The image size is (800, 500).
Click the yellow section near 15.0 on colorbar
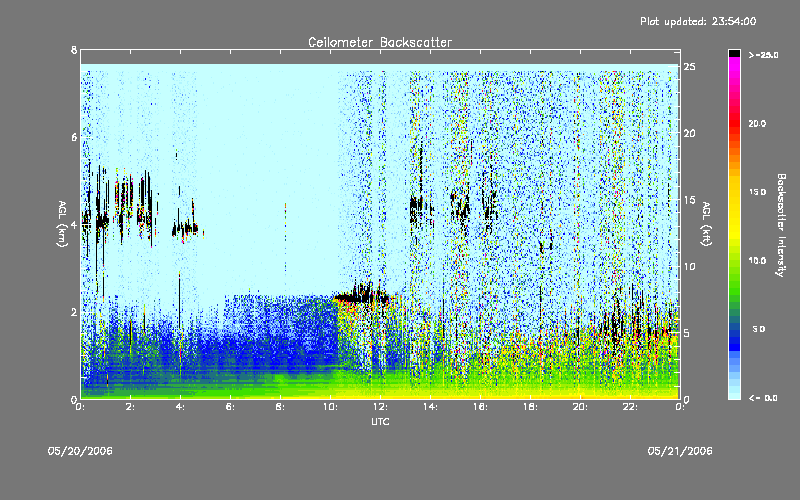point(734,192)
